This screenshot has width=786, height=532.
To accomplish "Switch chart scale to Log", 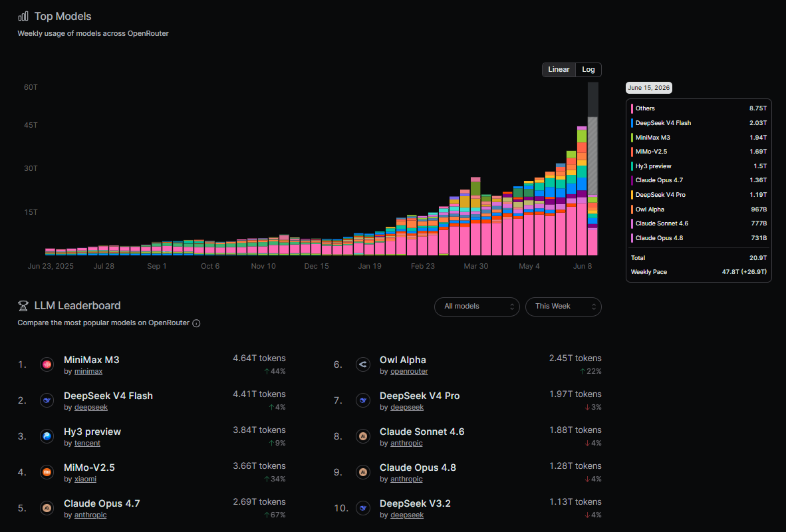I will 588,70.
